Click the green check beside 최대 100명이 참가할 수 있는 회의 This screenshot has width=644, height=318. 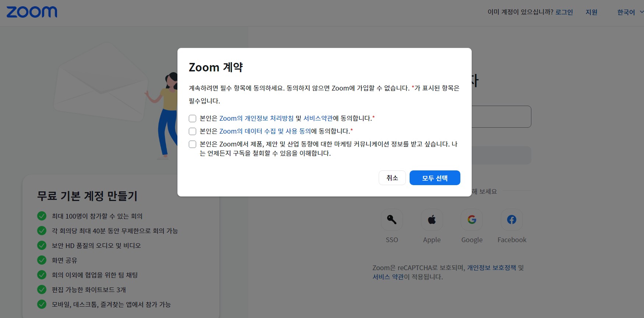pos(42,216)
